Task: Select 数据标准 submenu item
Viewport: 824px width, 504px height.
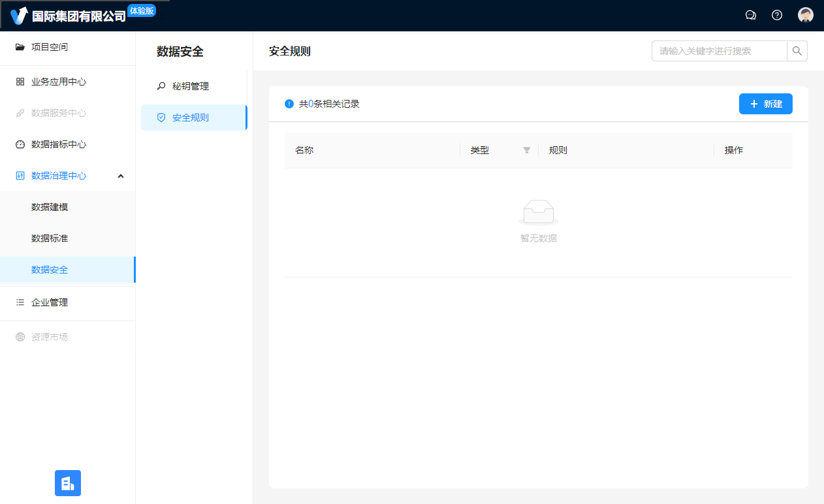Action: click(50, 238)
